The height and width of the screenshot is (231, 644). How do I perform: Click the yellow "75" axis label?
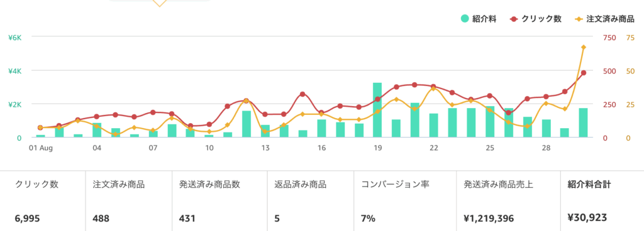point(630,38)
